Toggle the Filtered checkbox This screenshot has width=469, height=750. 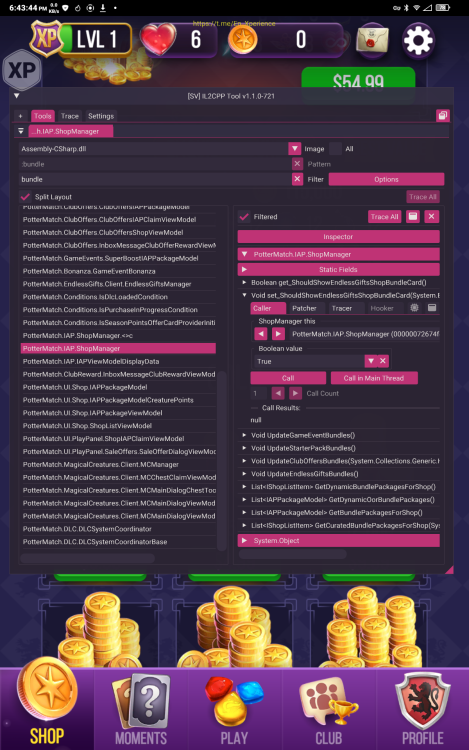[x=244, y=217]
